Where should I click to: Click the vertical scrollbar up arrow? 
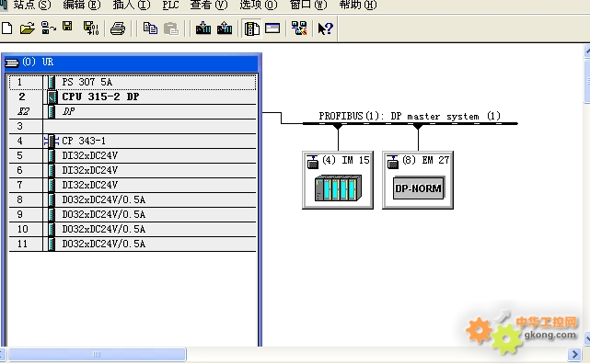click(587, 51)
